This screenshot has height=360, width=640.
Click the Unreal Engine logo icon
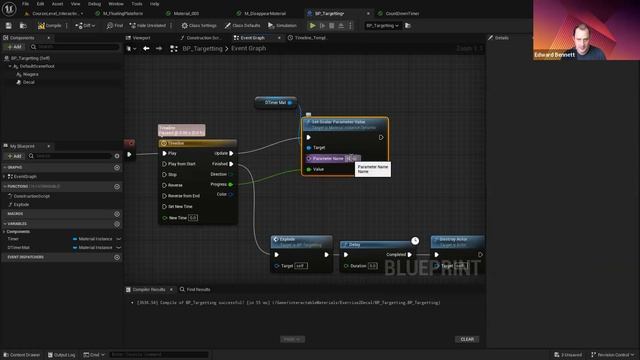point(9,9)
